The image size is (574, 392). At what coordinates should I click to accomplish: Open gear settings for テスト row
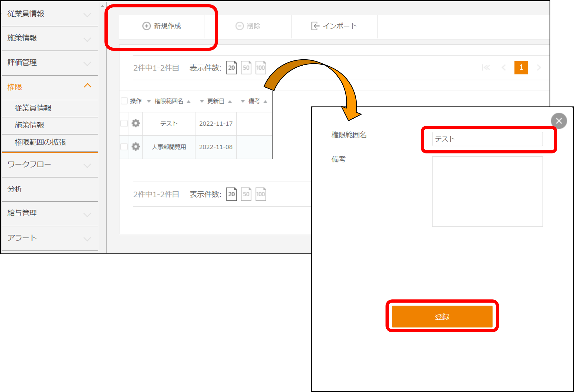point(136,123)
